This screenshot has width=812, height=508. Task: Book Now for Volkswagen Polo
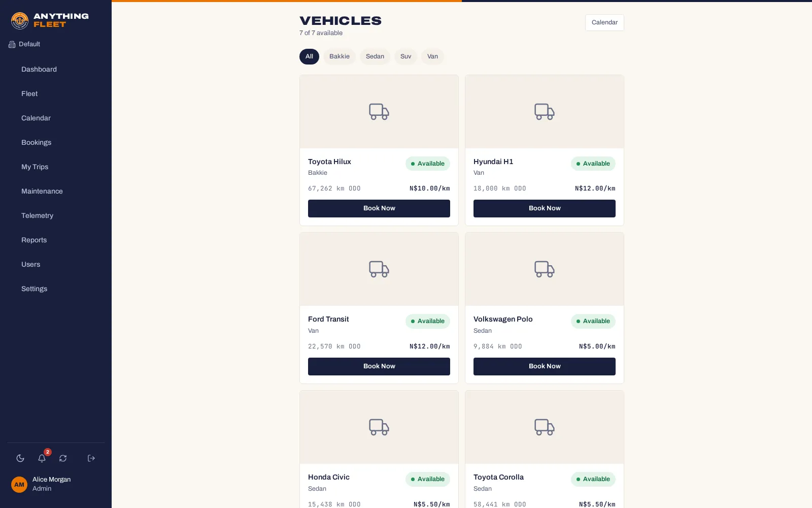545,366
